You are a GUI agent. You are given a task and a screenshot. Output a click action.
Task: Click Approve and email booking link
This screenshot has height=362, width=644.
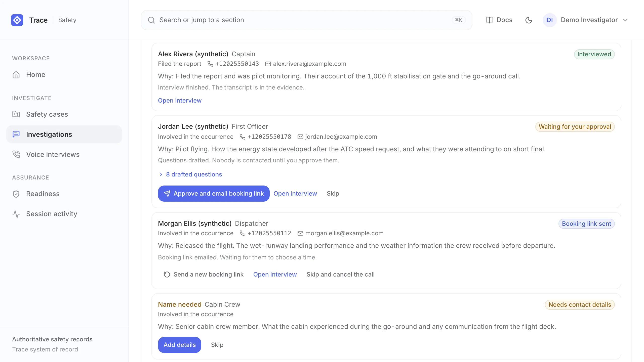(214, 194)
